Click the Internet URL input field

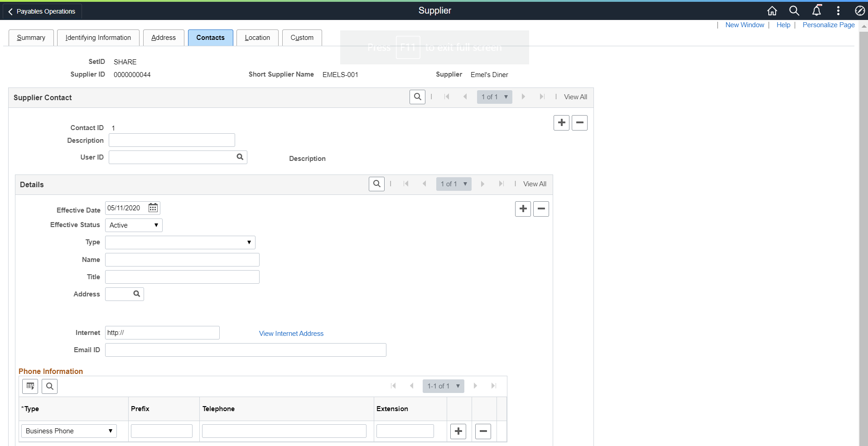(162, 333)
